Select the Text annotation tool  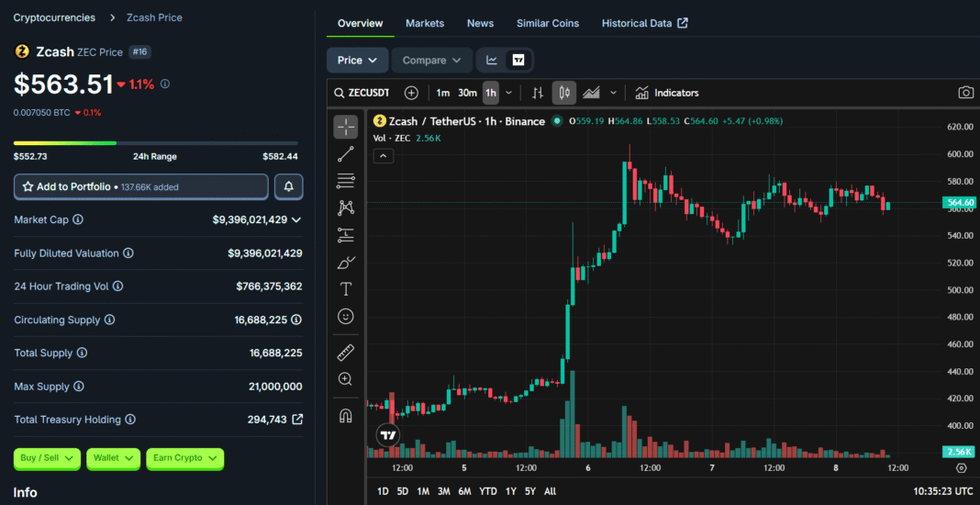click(x=346, y=289)
